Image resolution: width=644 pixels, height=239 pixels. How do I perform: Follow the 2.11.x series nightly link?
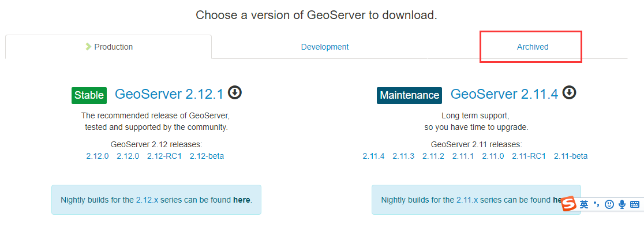point(467,200)
